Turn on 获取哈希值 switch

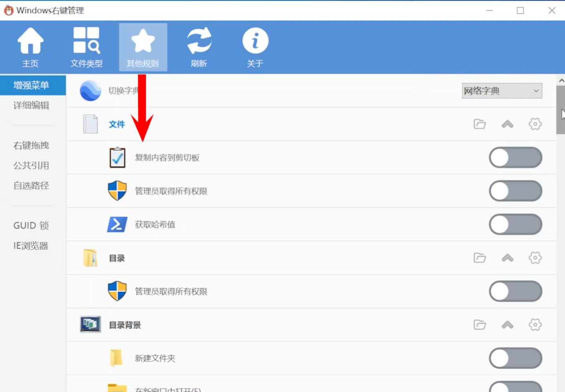(x=515, y=225)
